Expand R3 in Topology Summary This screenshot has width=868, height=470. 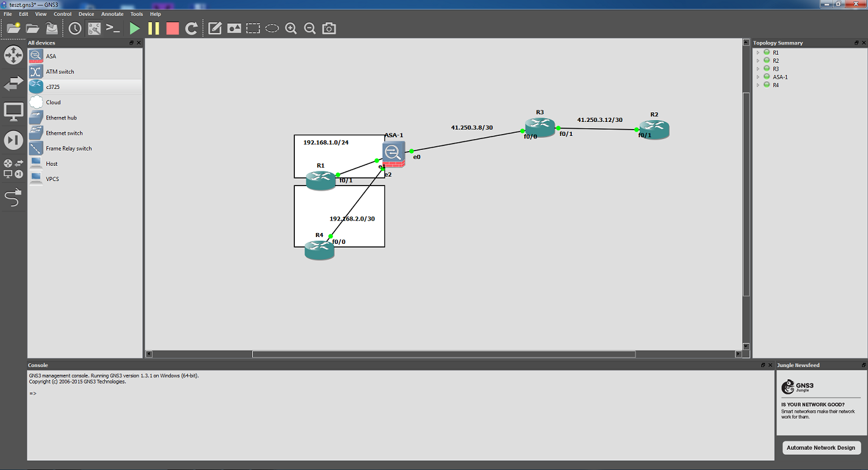tap(758, 69)
